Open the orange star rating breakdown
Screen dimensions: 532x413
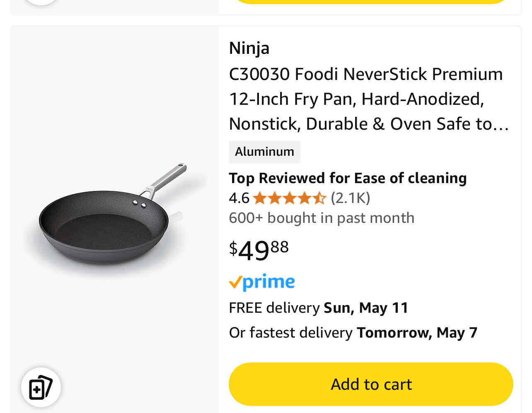pos(289,198)
